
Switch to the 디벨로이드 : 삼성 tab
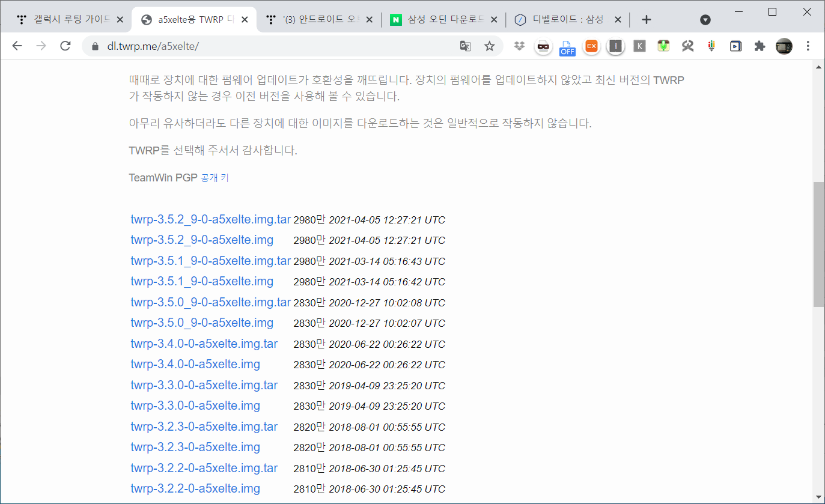[568, 20]
